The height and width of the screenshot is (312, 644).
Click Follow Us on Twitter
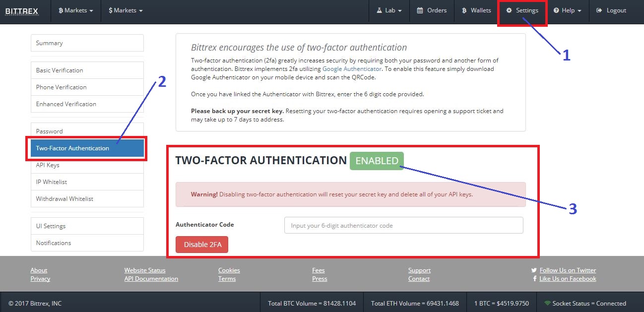[x=568, y=270]
